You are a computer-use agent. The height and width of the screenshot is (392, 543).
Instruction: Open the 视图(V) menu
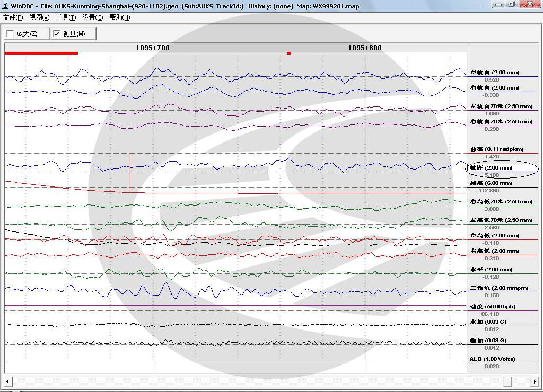39,17
